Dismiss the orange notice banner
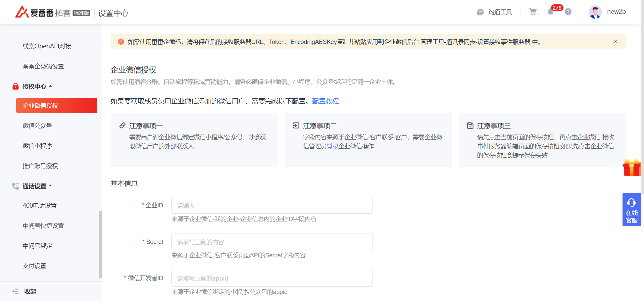Viewport: 644px width, 301px height. coord(615,42)
